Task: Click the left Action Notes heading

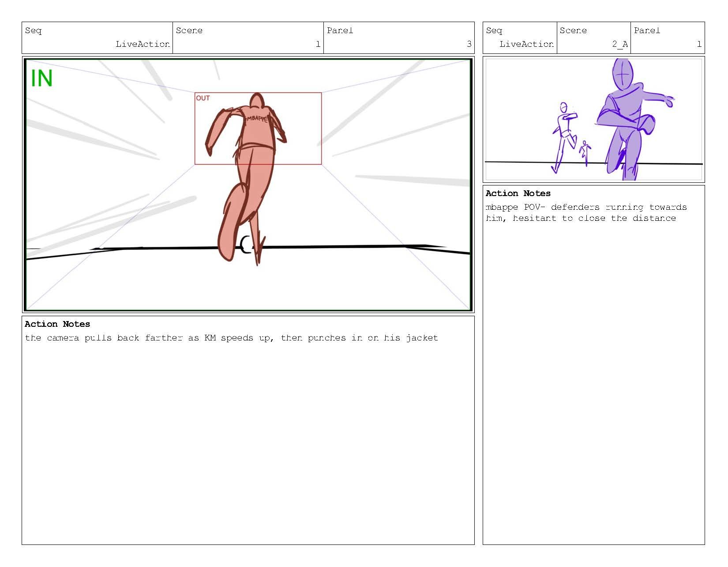Action: pos(57,324)
